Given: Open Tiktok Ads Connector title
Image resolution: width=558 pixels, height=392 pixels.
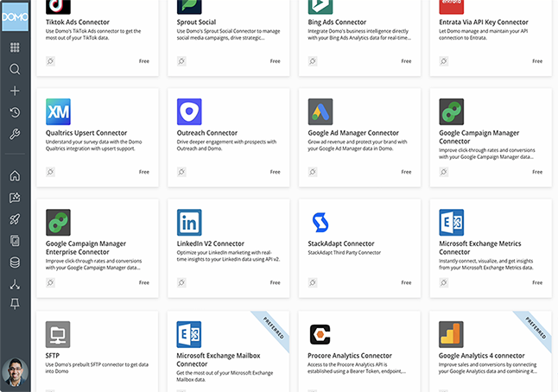Looking at the screenshot, I should (78, 22).
